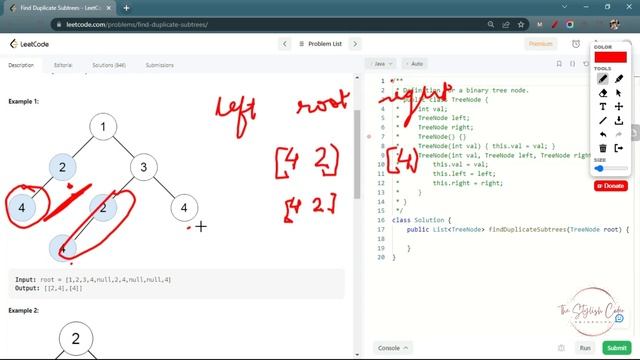Click the red Donate button

click(611, 186)
